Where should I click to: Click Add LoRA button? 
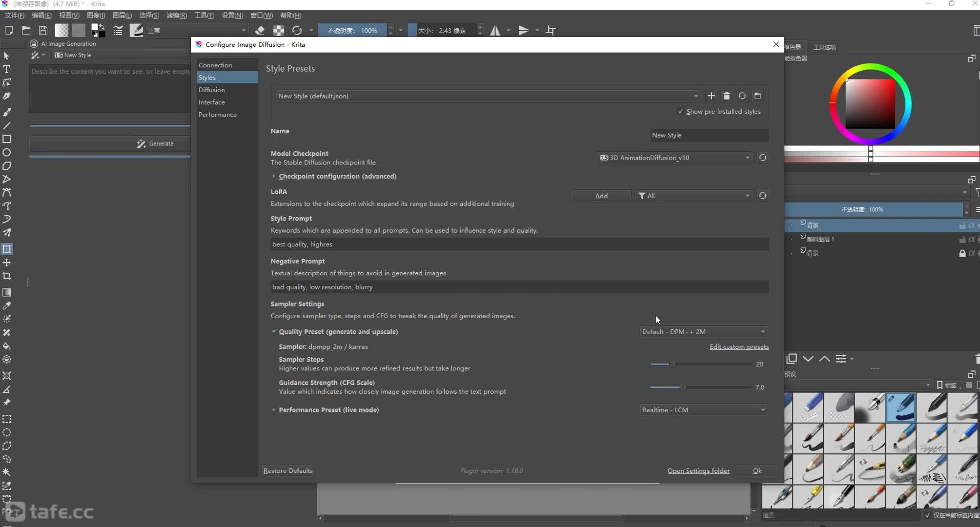point(601,196)
